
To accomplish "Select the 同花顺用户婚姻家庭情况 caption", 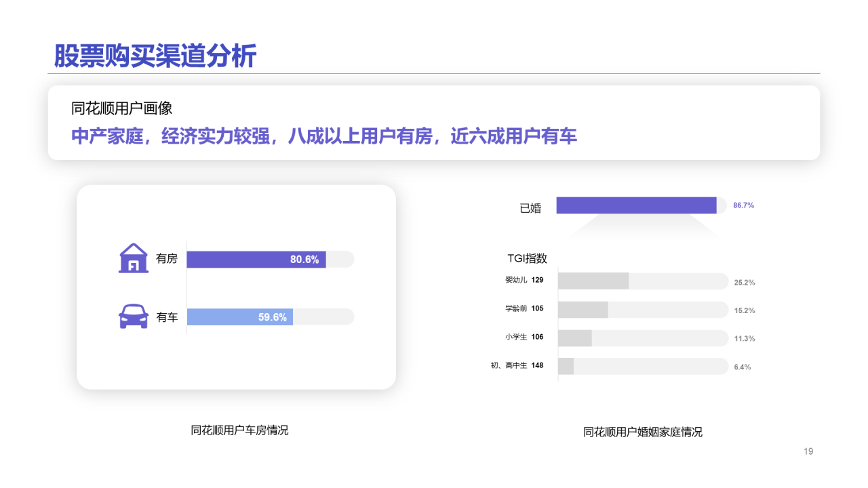I will (643, 432).
